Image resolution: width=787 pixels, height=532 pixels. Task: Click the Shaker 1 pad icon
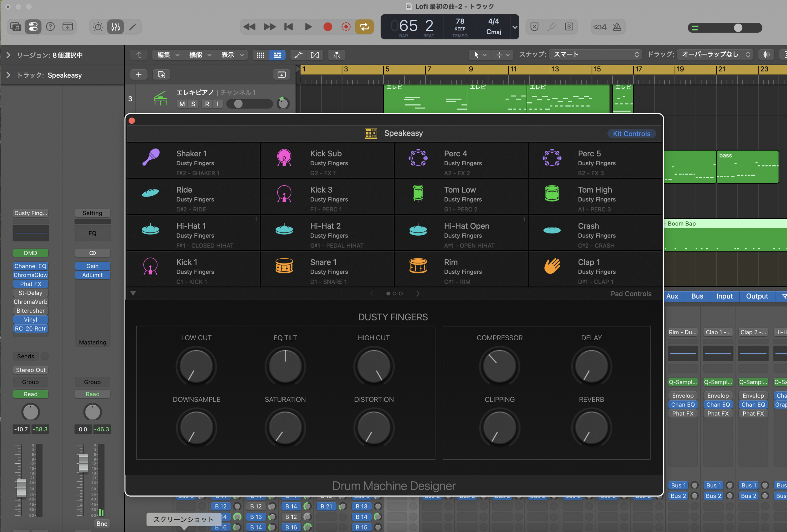[x=151, y=157]
